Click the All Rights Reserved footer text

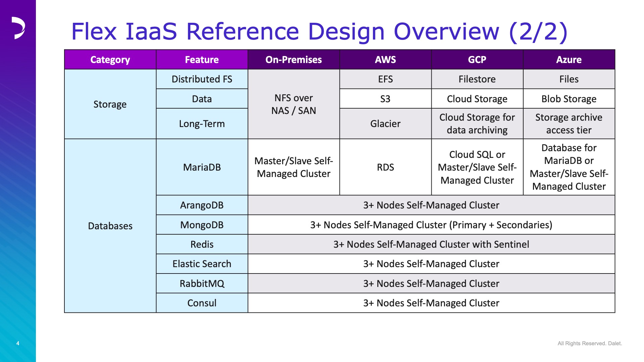pos(590,343)
